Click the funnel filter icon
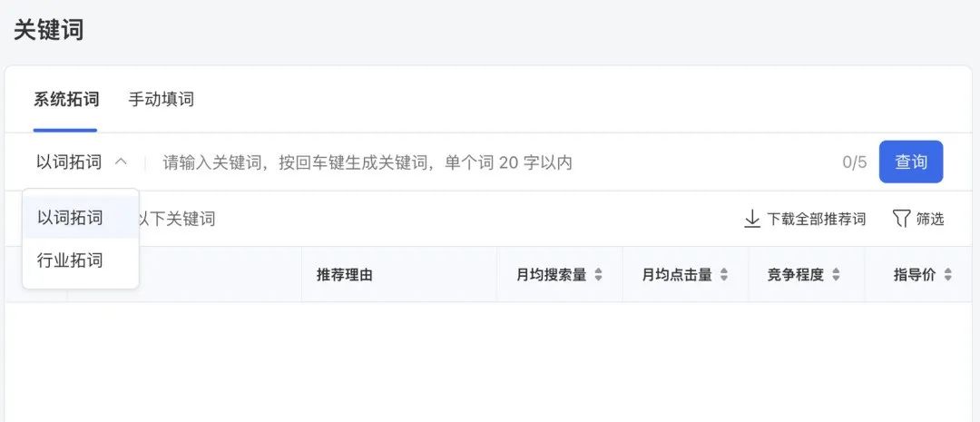The width and height of the screenshot is (980, 422). pyautogui.click(x=900, y=219)
